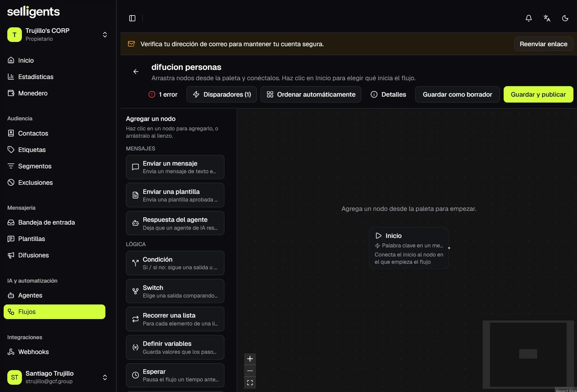Click the canvas minimap thumbnail
The height and width of the screenshot is (392, 577).
coord(528,354)
